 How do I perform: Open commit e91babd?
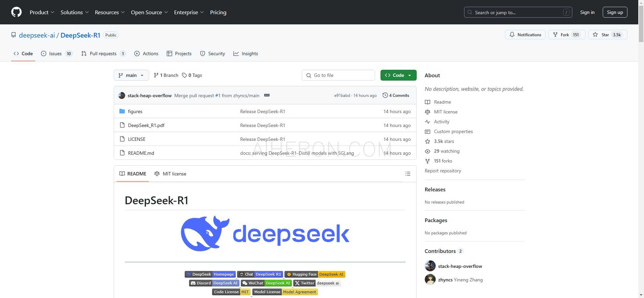coord(342,95)
